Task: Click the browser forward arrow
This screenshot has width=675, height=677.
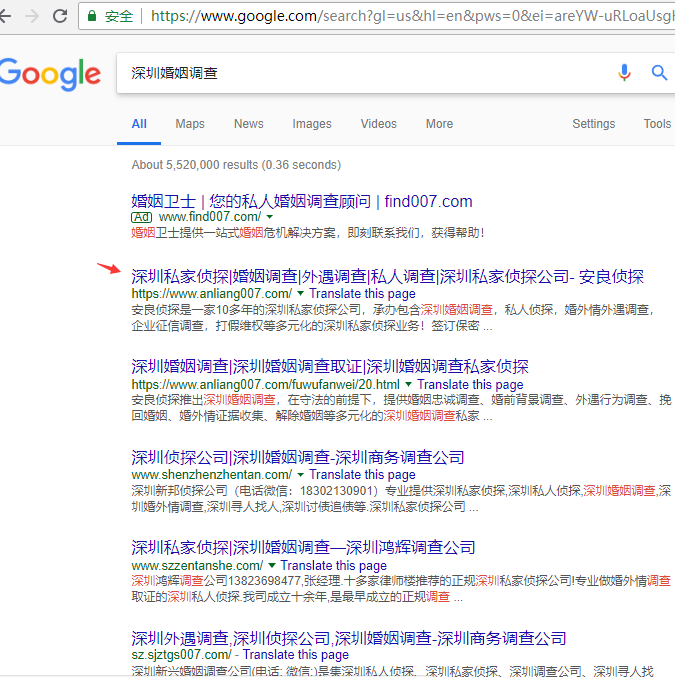Action: click(32, 16)
